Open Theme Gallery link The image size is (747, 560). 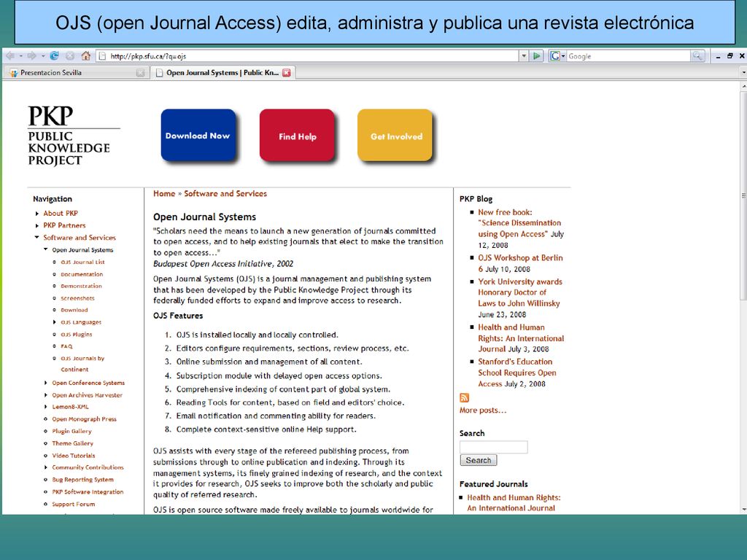point(72,443)
